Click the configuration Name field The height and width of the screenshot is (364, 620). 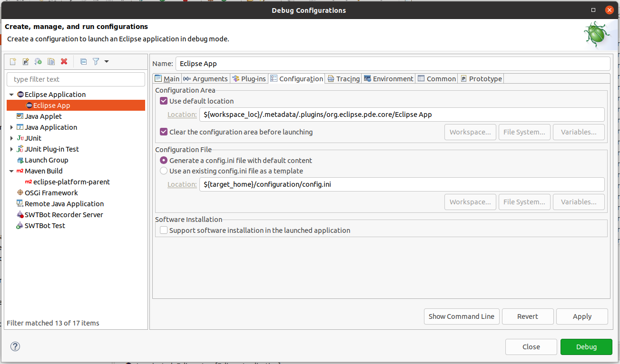pyautogui.click(x=393, y=64)
